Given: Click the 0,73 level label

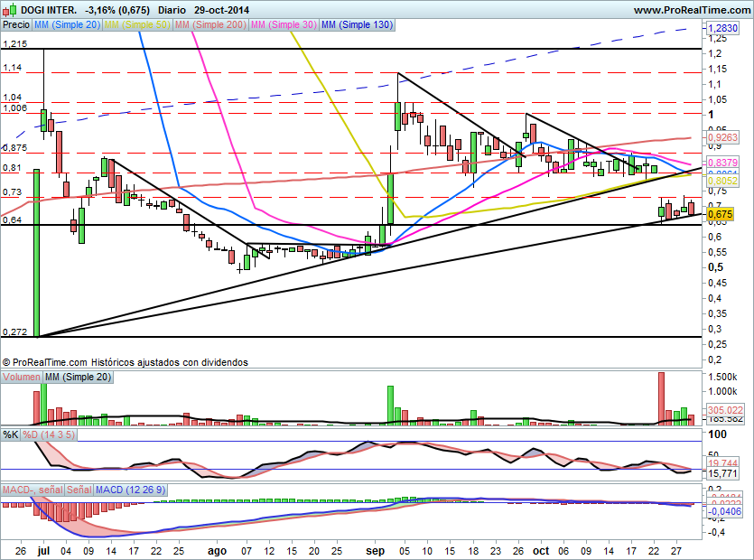Looking at the screenshot, I should tap(13, 192).
